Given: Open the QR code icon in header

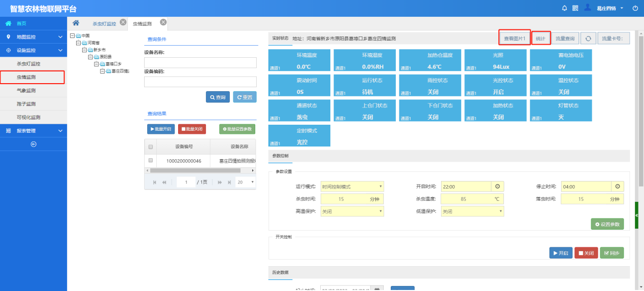Looking at the screenshot, I should [x=575, y=8].
